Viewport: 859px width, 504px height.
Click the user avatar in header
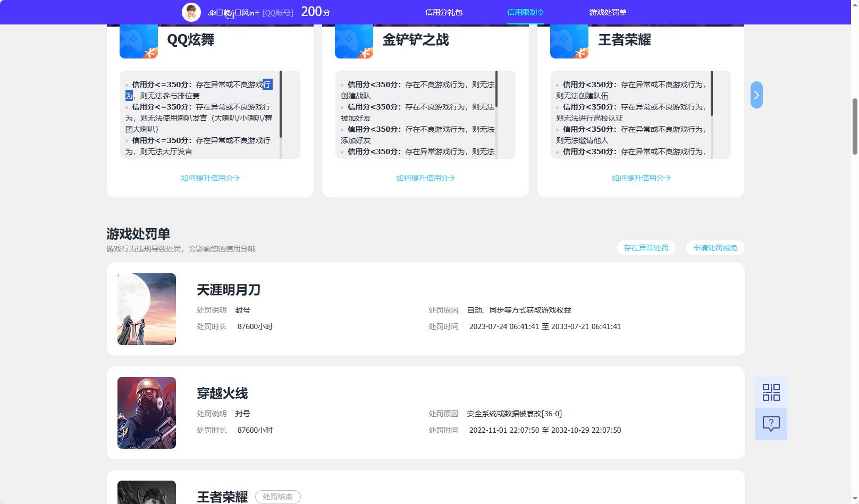[191, 12]
